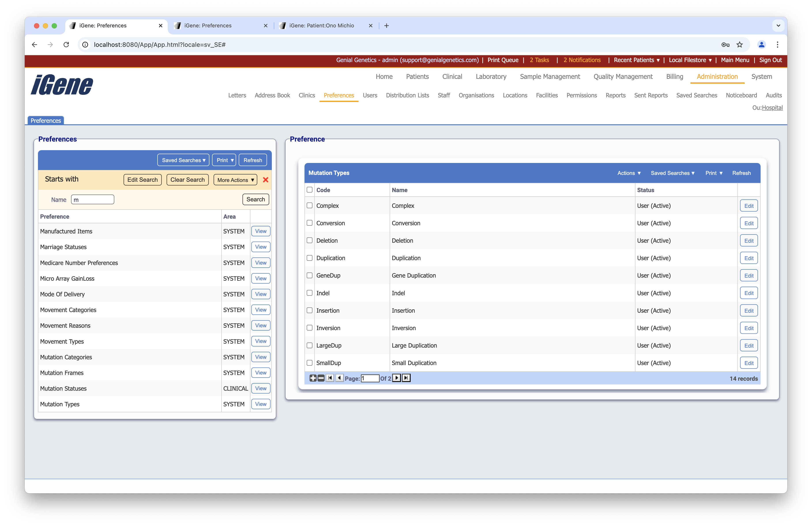
Task: Toggle select-all checkbox in Code header
Action: [309, 190]
